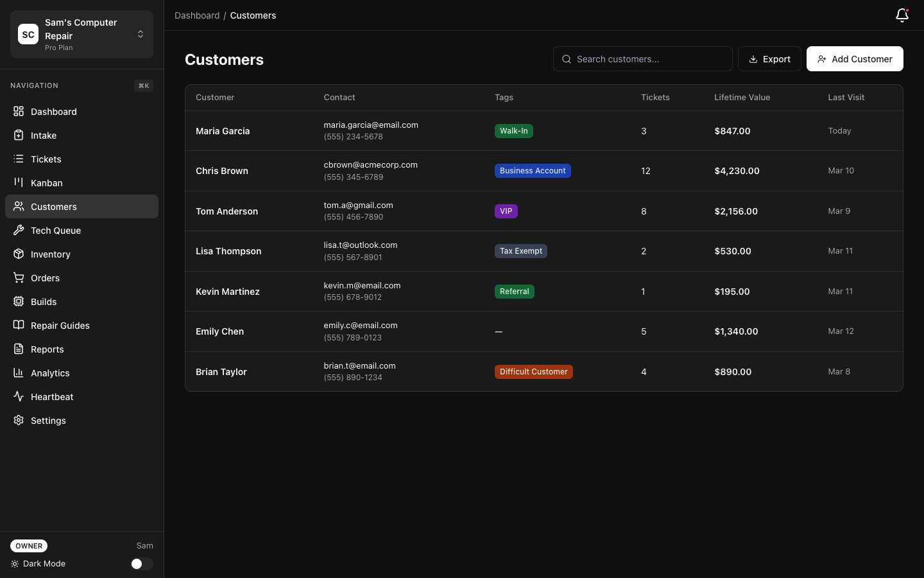
Task: Switch to the Kanban board icon
Action: pos(19,182)
